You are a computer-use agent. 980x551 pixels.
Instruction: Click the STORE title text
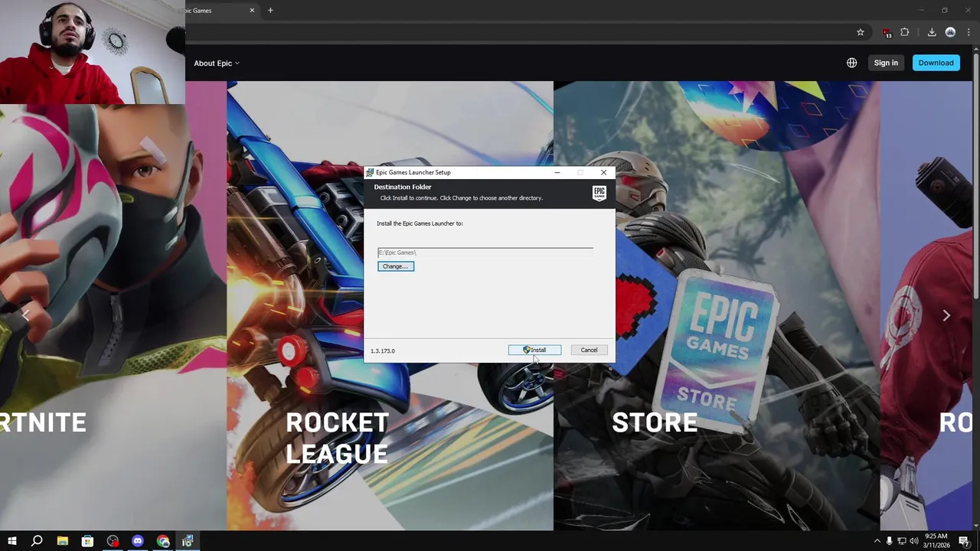coord(655,422)
